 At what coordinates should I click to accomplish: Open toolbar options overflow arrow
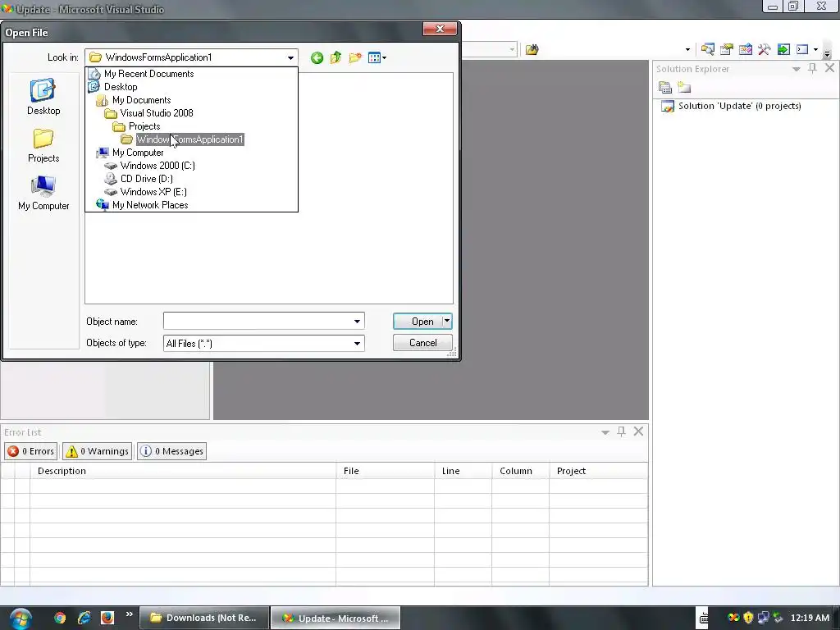click(x=827, y=52)
